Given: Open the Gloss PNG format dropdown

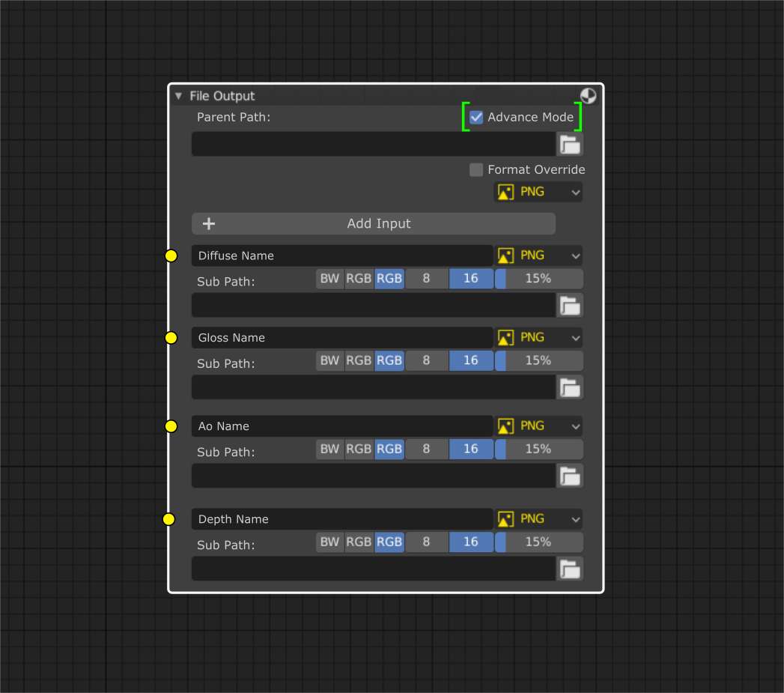Looking at the screenshot, I should tap(538, 338).
